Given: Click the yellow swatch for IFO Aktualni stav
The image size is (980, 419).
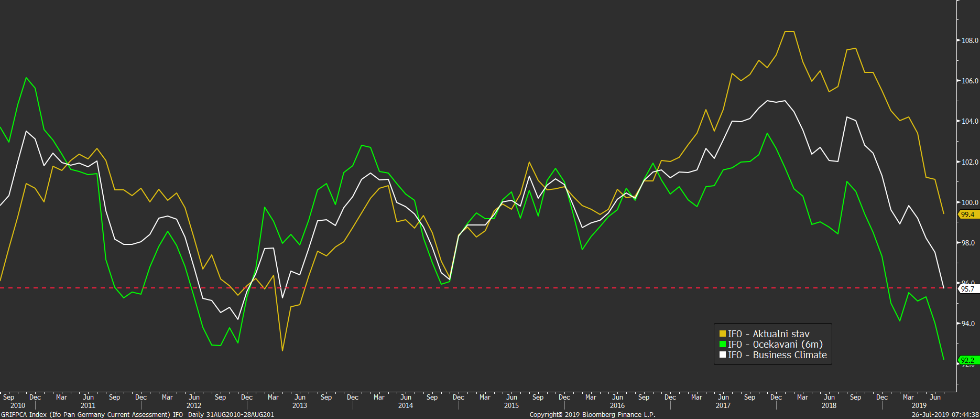Looking at the screenshot, I should click(x=723, y=334).
